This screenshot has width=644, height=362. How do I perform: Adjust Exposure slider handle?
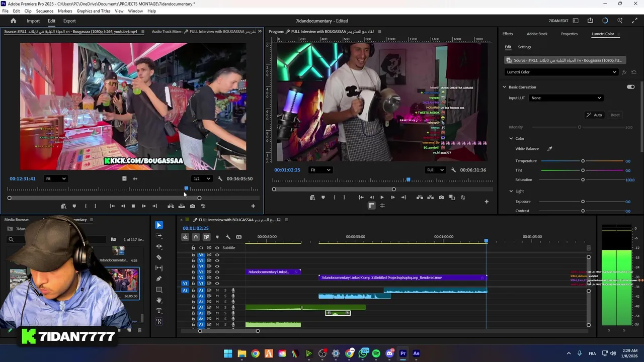pos(583,202)
